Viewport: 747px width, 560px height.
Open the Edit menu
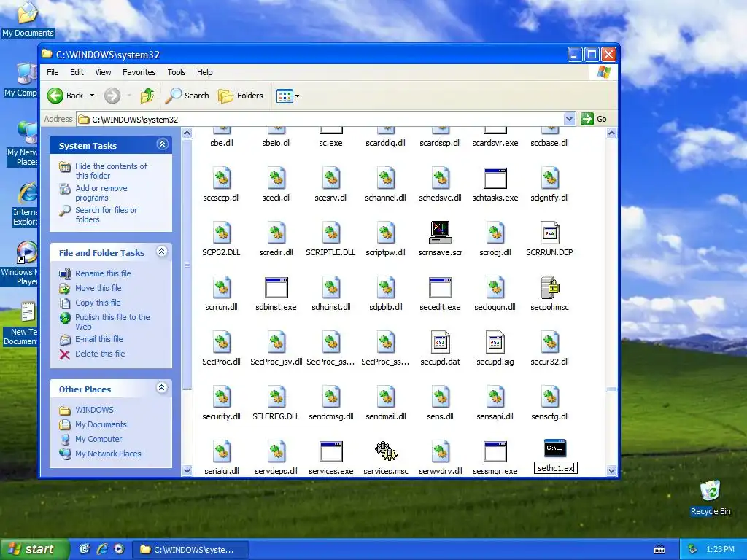click(x=77, y=72)
